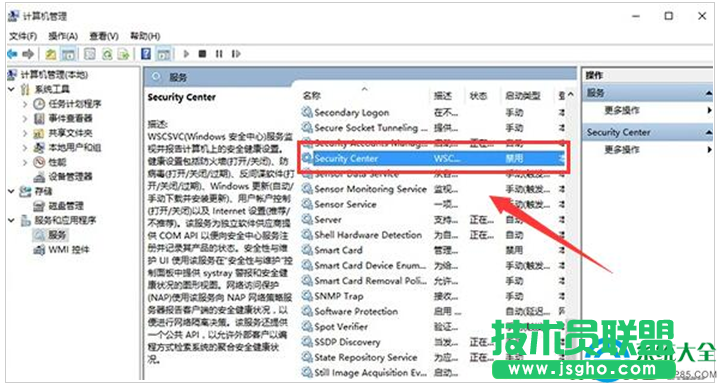
Task: Sort by the 描述 column header
Action: [x=442, y=96]
